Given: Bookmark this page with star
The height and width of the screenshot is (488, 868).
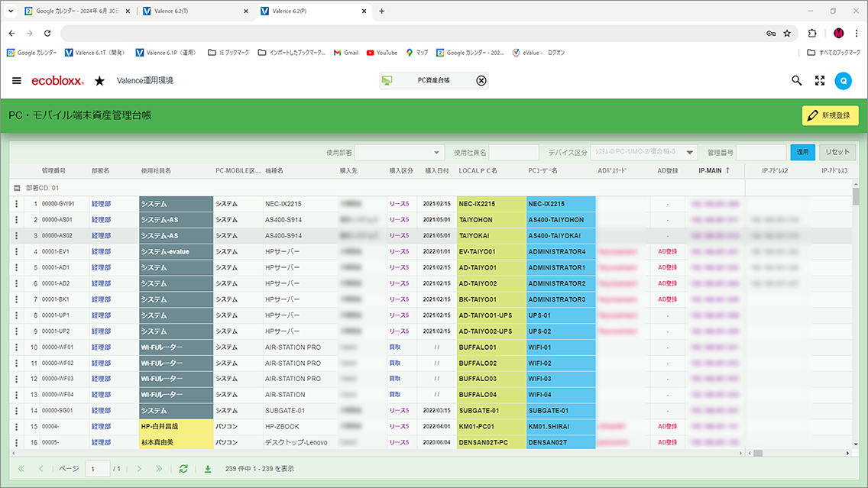Looking at the screenshot, I should pos(787,33).
